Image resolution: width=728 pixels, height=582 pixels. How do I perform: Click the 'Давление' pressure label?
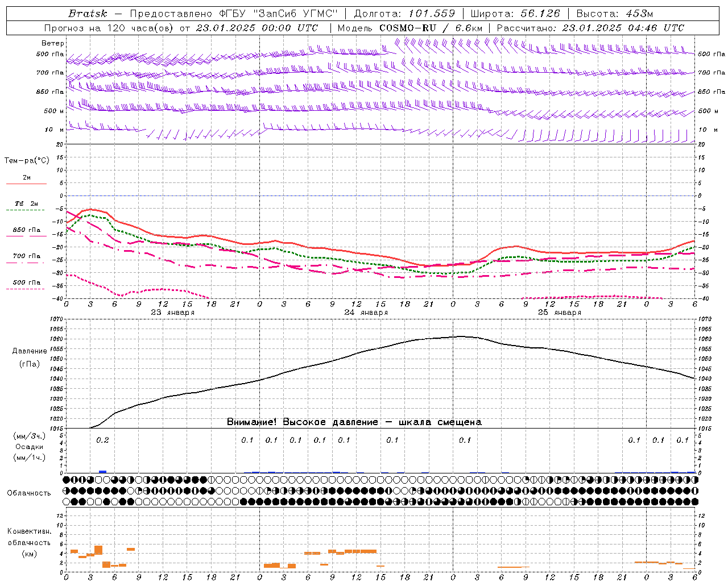click(x=29, y=351)
